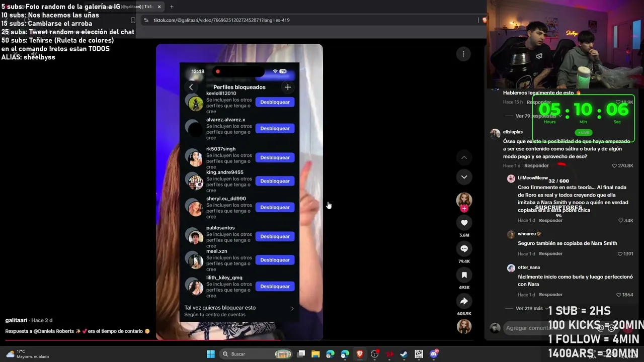Viewport: 644px width, 362px height.
Task: Click the pablosantos profile avatar
Action: 194,236
